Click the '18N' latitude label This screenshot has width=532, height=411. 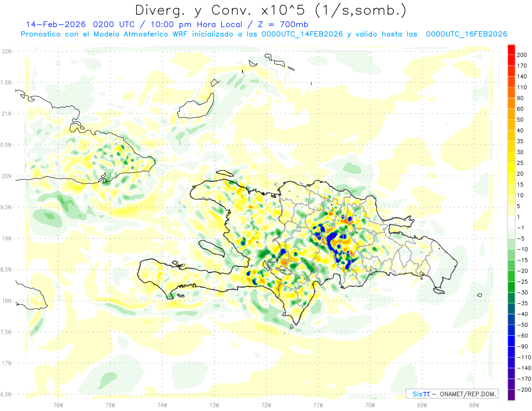point(7,301)
